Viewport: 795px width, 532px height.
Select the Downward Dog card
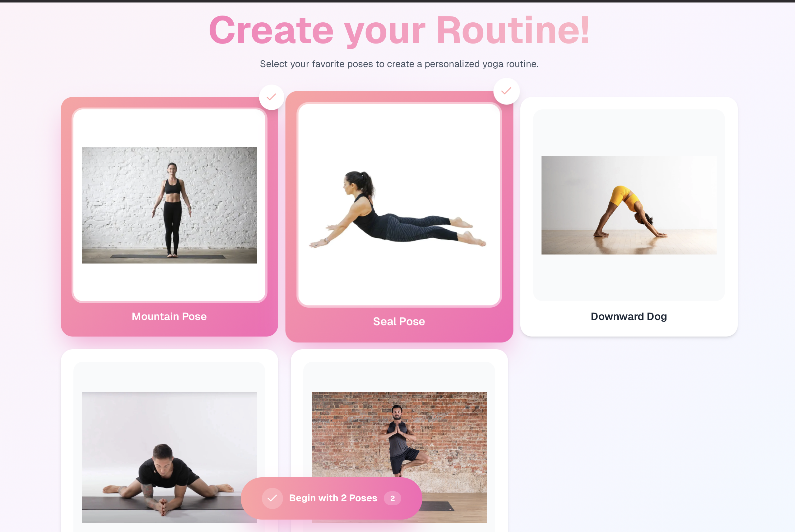(629, 217)
